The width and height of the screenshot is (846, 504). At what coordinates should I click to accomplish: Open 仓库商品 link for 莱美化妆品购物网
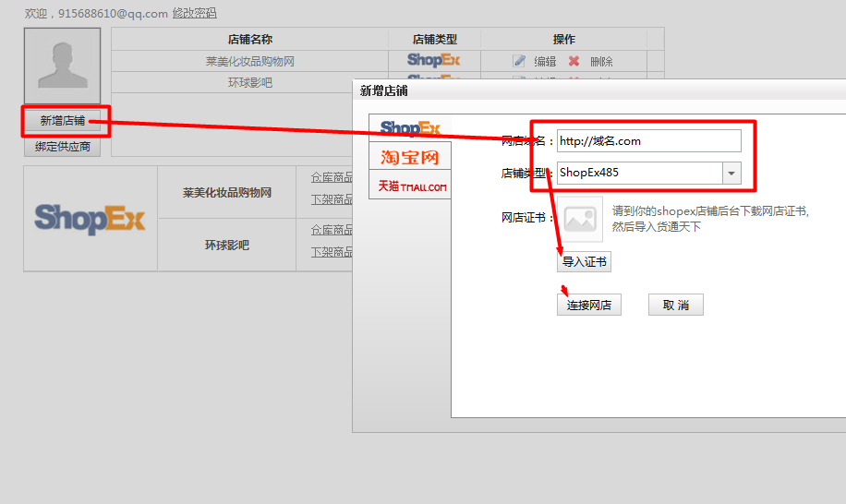(332, 177)
